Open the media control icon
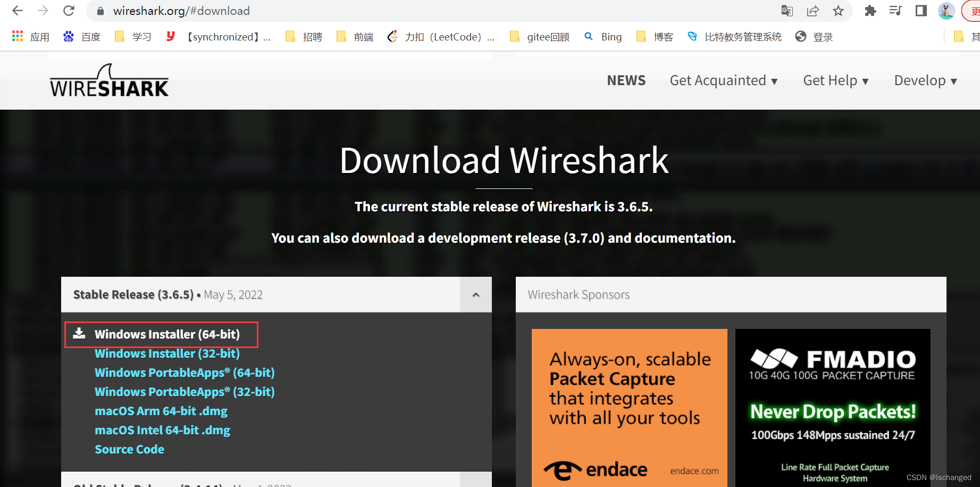980x487 pixels. coord(895,11)
